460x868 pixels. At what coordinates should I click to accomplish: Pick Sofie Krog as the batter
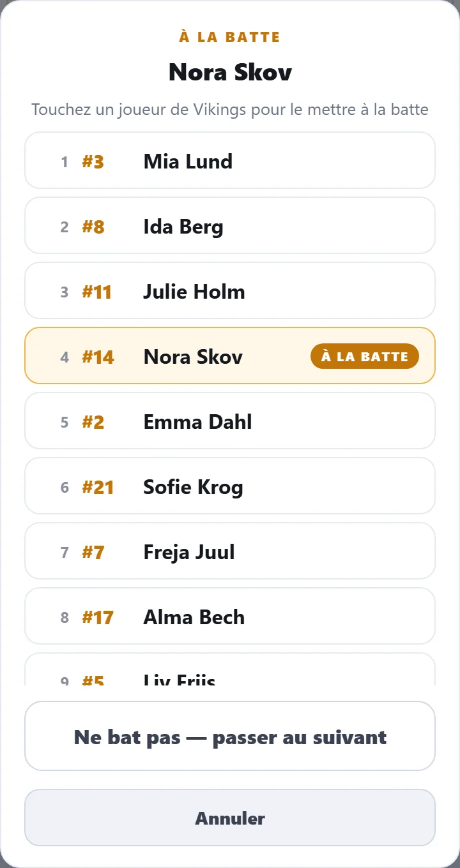230,486
